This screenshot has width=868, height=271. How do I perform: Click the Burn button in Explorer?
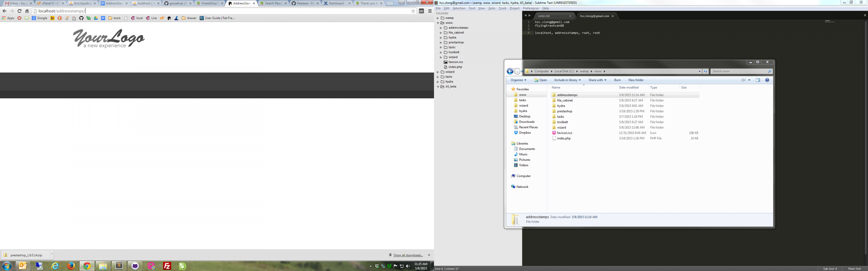tap(617, 80)
